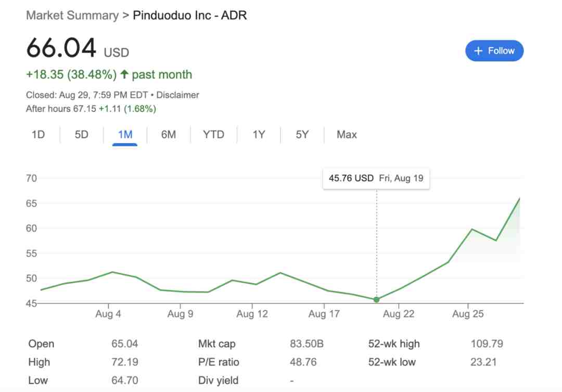The image size is (562, 392).
Task: Click the P/E ratio label
Action: coord(218,362)
